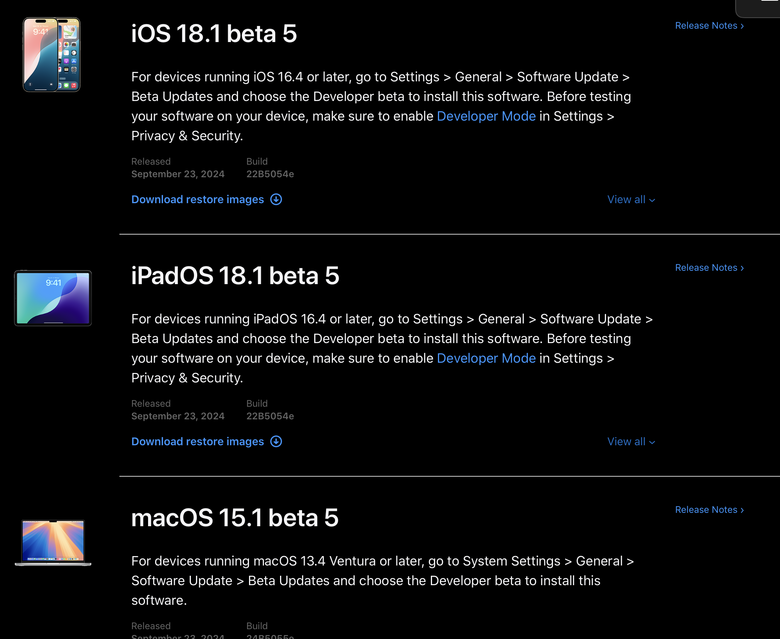Click Download restore images text for iOS
Screen dimensions: 780x639
point(198,199)
